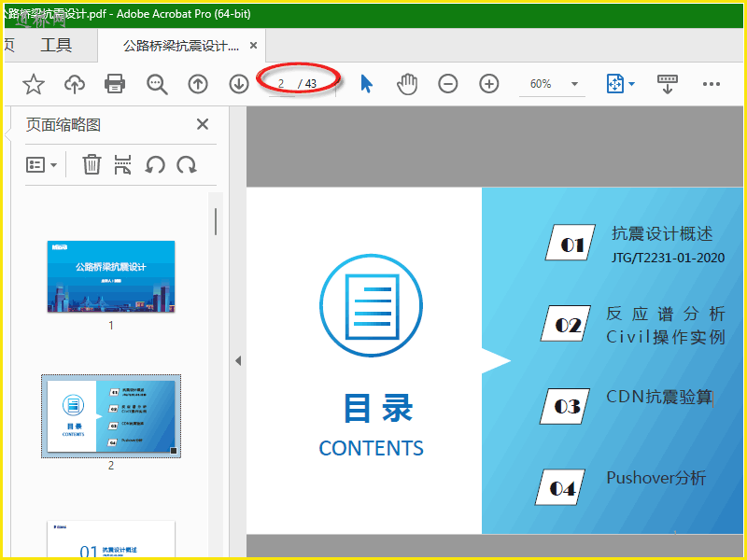
Task: Click the Civil操作实例 text
Action: pyautogui.click(x=666, y=337)
